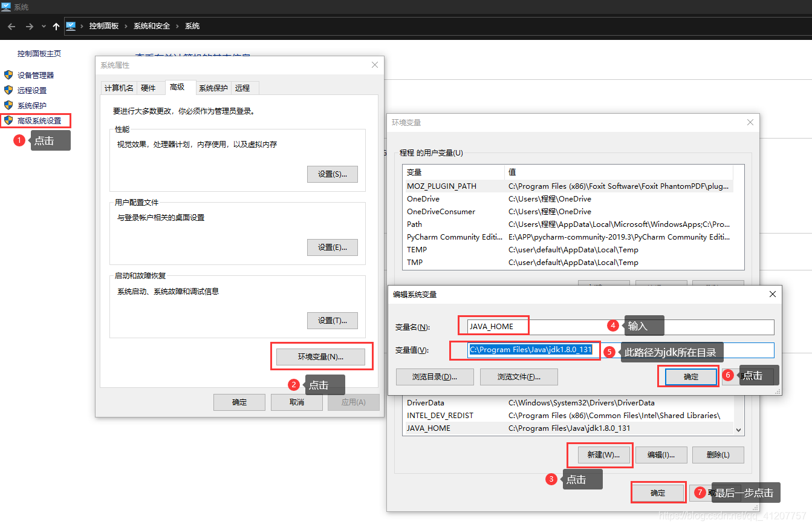The image size is (812, 527).
Task: Select DriverData system variable row
Action: pos(568,403)
